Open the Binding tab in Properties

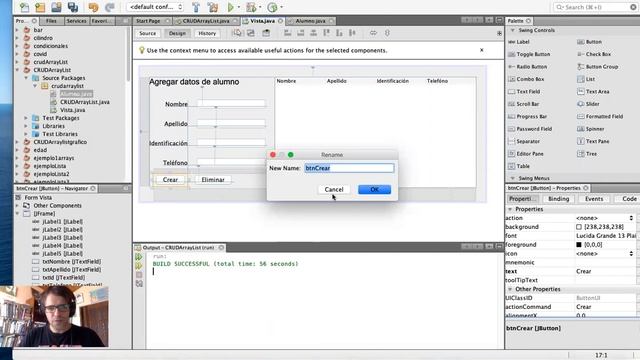(x=558, y=199)
